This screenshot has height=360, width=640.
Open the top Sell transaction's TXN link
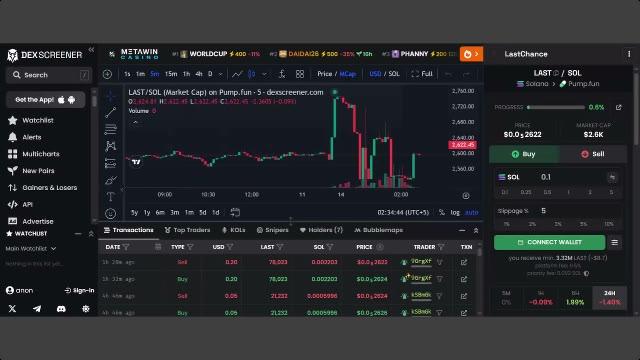[x=464, y=262]
